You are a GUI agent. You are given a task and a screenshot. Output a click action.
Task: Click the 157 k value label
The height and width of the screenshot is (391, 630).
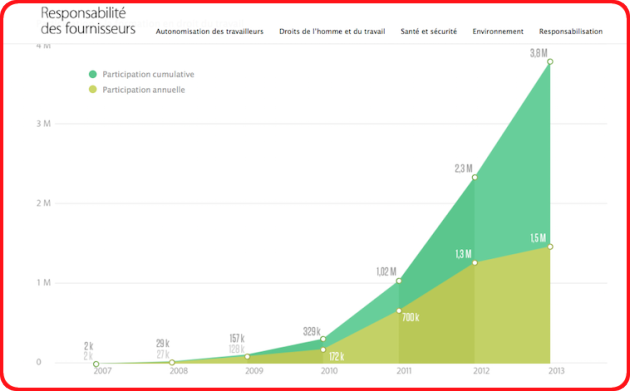point(237,338)
